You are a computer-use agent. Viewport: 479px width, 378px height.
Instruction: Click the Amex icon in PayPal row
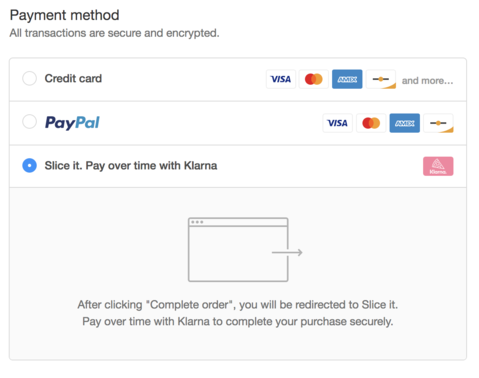405,123
